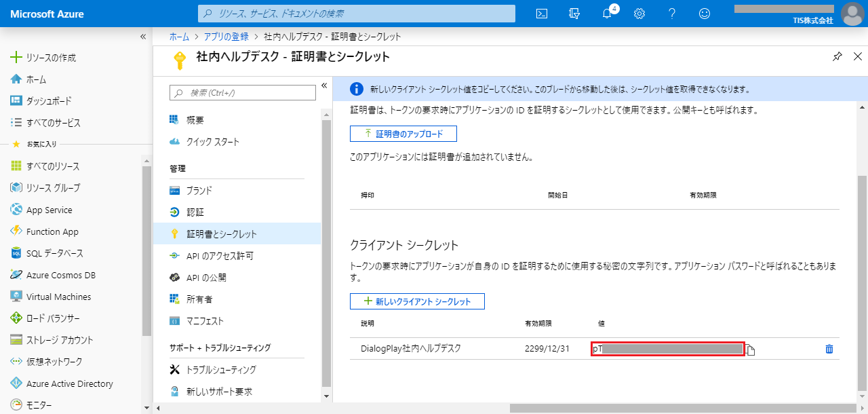Open App Service in favorites

point(41,210)
